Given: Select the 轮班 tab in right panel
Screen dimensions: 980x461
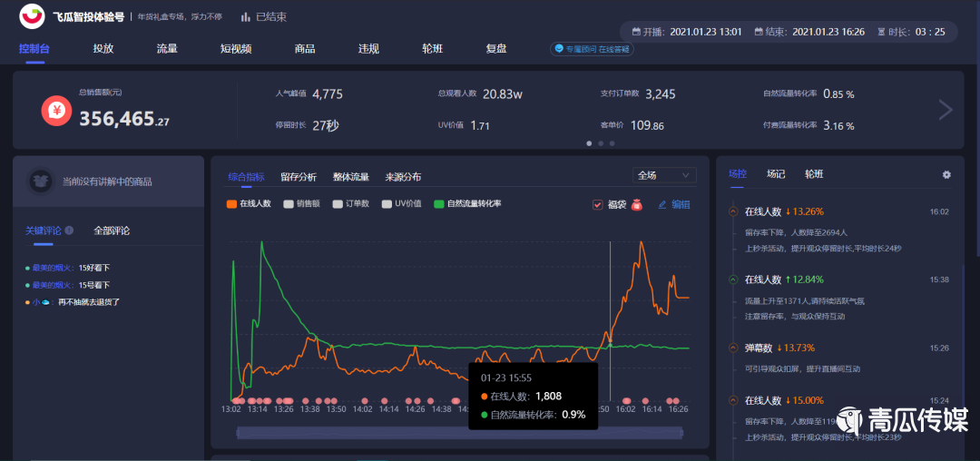Looking at the screenshot, I should coord(814,174).
